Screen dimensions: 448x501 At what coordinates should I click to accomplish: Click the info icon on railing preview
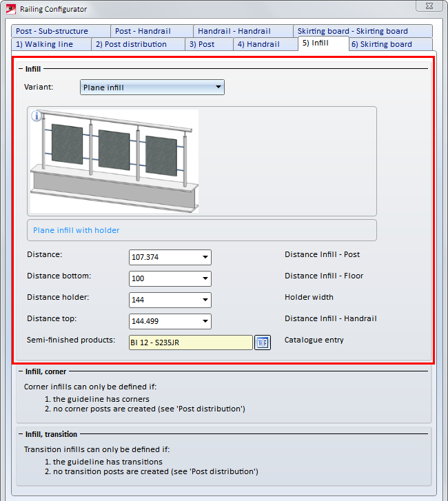tap(37, 116)
